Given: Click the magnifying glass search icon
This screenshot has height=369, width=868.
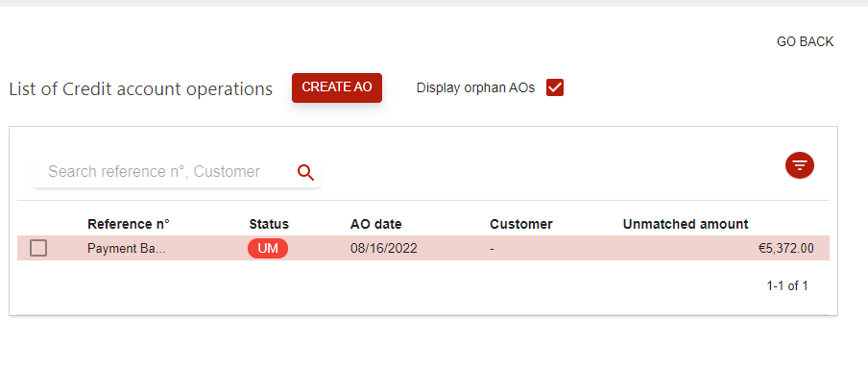Looking at the screenshot, I should pos(305,172).
